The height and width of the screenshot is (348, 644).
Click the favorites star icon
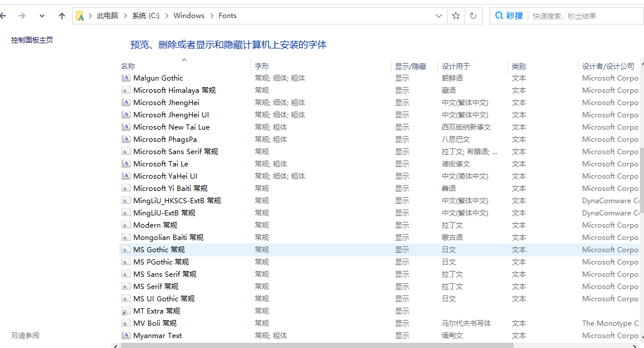[x=456, y=16]
